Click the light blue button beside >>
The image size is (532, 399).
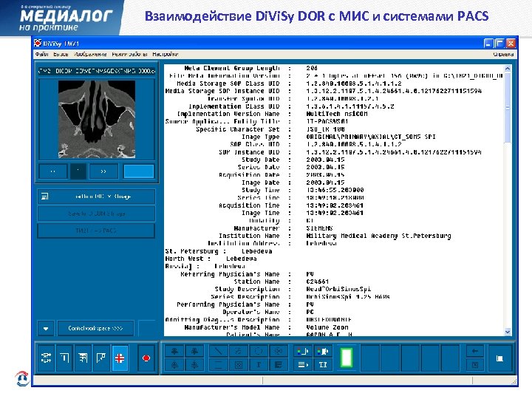(139, 171)
